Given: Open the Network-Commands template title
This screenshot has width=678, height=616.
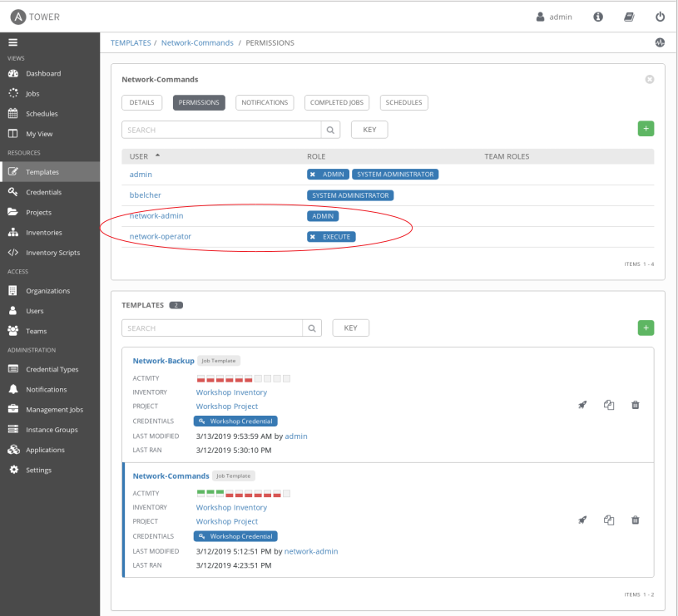Looking at the screenshot, I should (171, 476).
